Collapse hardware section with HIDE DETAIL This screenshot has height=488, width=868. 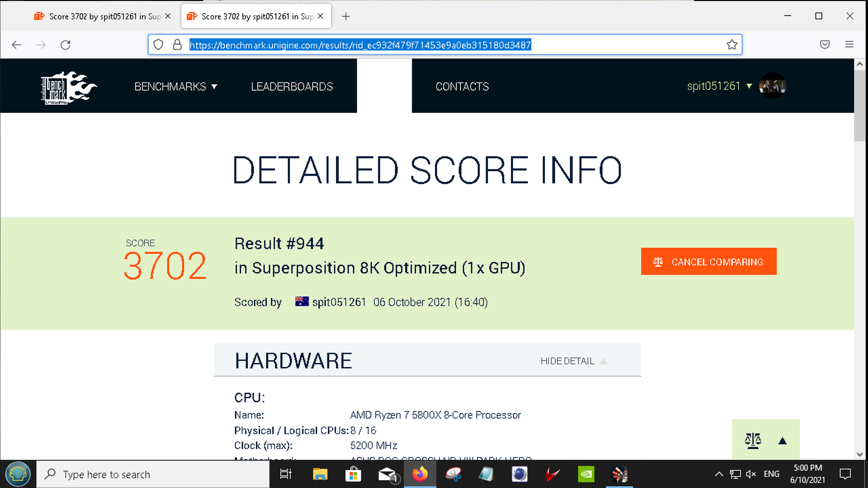click(x=573, y=361)
